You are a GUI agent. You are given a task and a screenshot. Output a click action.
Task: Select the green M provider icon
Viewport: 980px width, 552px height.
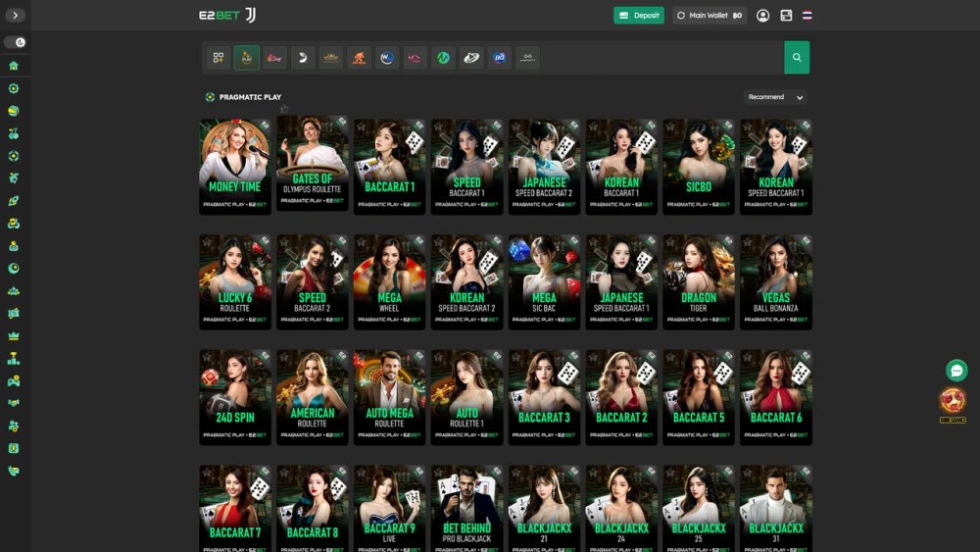(x=443, y=58)
